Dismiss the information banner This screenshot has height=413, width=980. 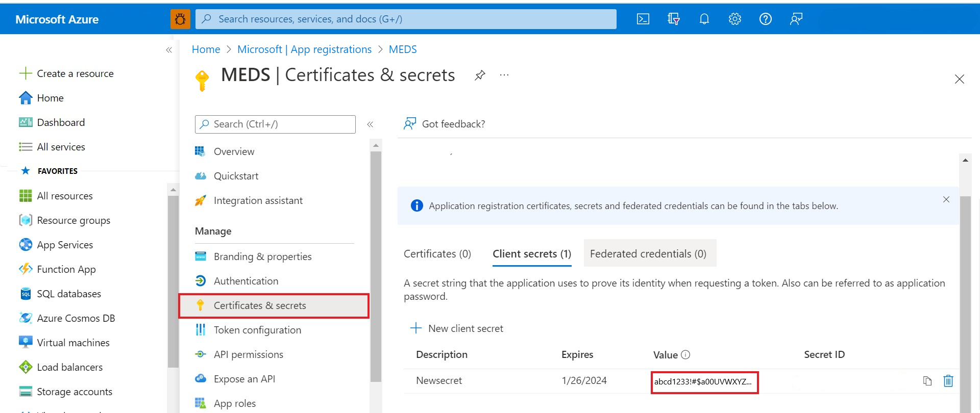tap(946, 199)
